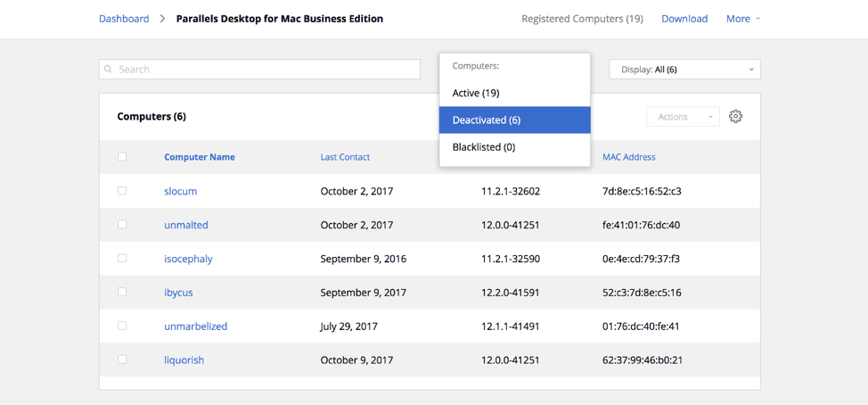This screenshot has height=405, width=868.
Task: Click the September 9, 2016 date cell
Action: pos(363,259)
